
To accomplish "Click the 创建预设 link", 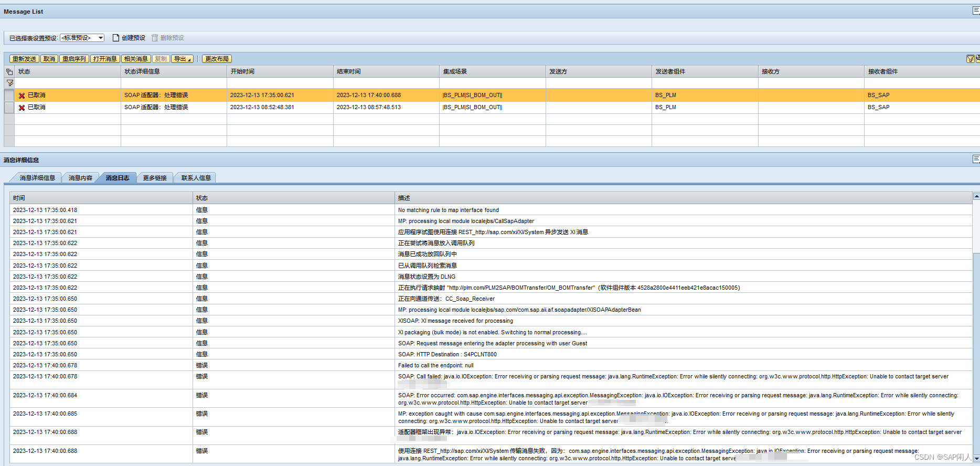I will 133,38.
